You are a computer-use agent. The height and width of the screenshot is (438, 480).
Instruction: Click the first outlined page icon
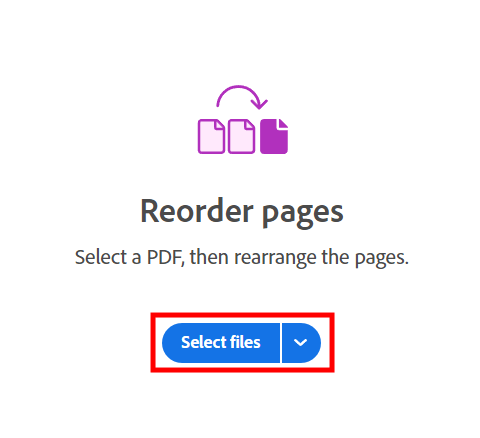pos(211,136)
